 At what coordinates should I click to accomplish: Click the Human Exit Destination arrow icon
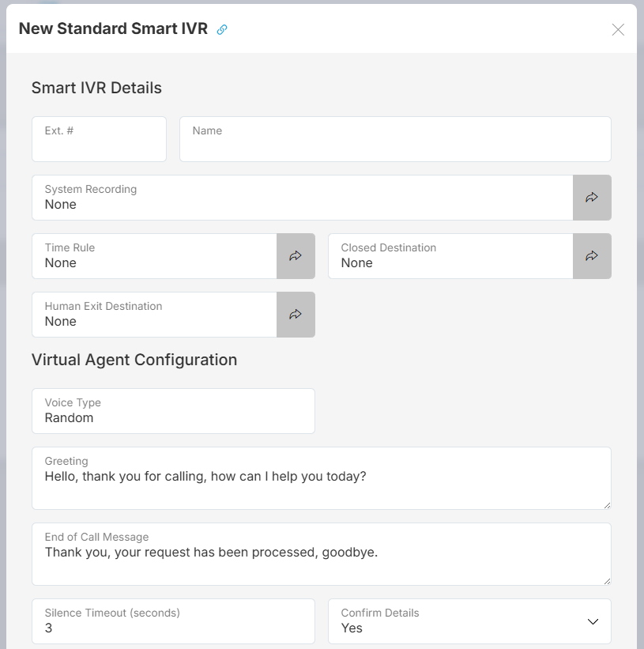(296, 314)
